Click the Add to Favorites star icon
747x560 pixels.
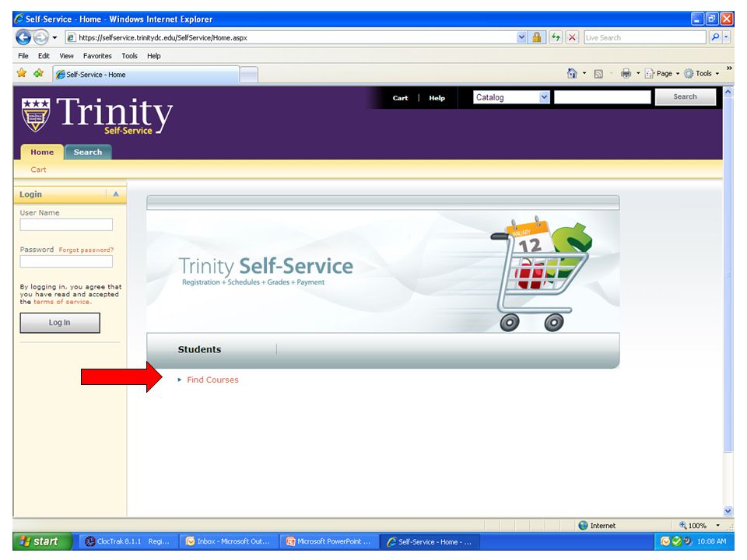click(x=39, y=73)
